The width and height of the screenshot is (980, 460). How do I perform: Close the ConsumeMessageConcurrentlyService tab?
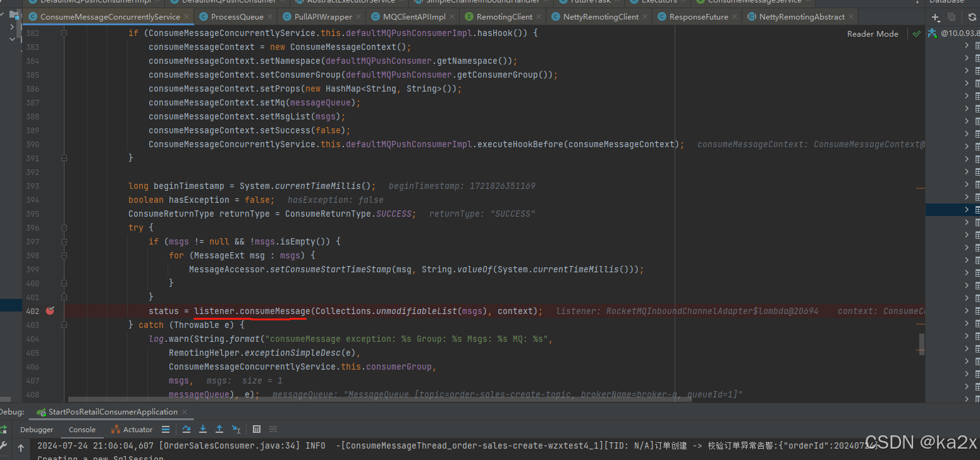(x=187, y=17)
